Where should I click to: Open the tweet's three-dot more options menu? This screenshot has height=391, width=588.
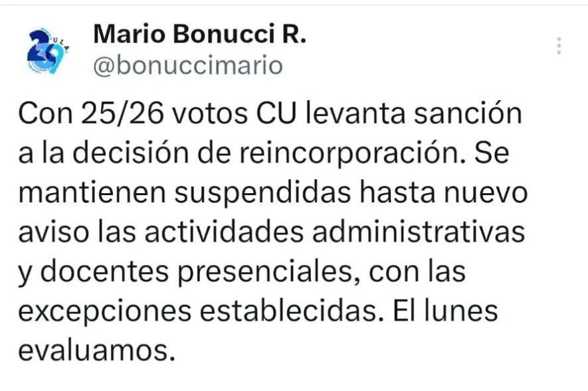[559, 46]
